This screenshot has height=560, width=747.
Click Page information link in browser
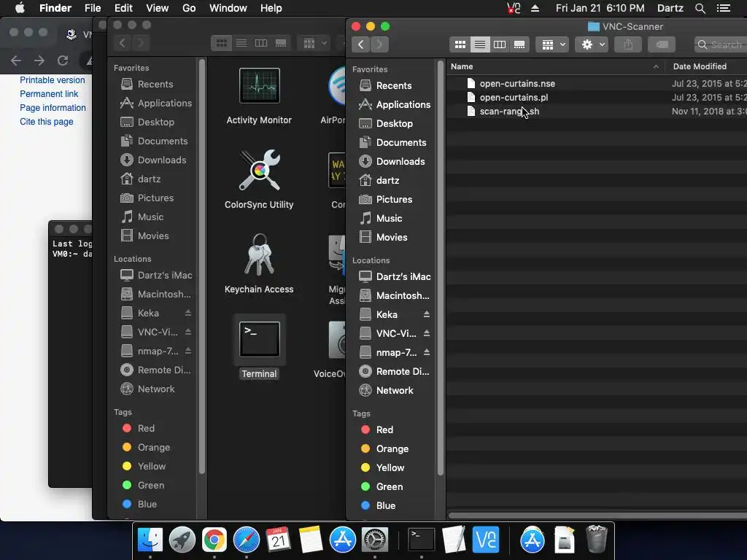[x=53, y=108]
